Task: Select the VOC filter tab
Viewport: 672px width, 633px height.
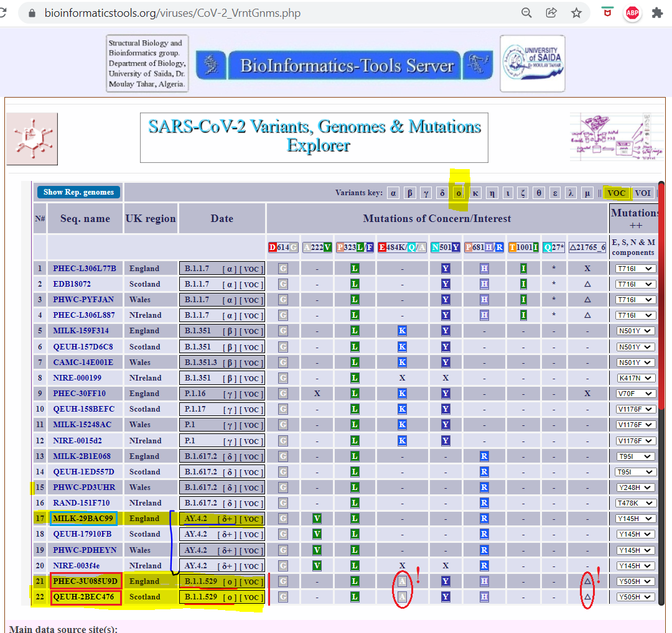Action: click(616, 193)
